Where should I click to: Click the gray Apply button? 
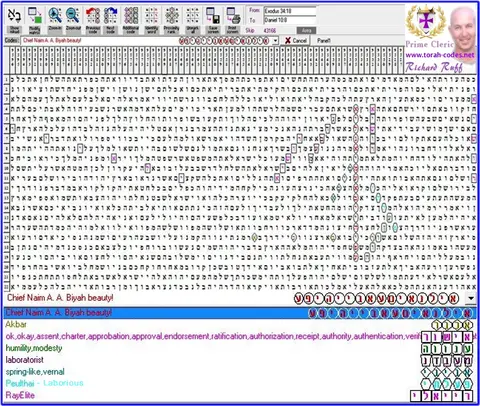[x=306, y=30]
